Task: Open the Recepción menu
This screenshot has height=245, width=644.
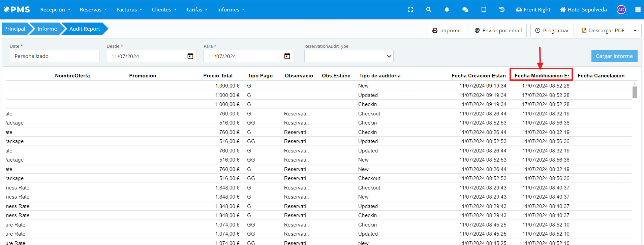Action: 55,10
